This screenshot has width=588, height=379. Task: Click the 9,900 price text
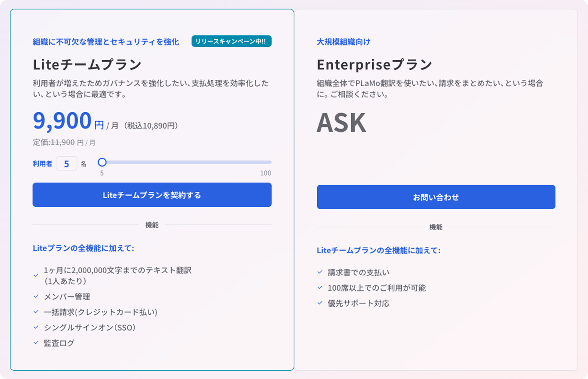pyautogui.click(x=62, y=121)
